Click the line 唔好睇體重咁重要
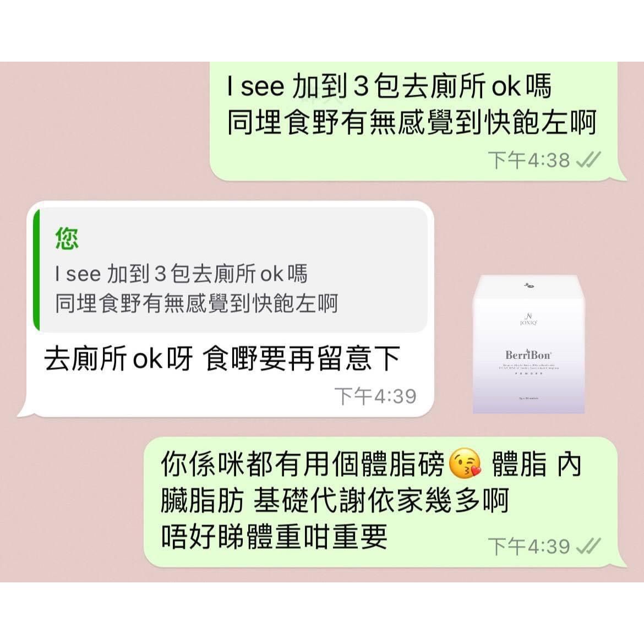 274,537
